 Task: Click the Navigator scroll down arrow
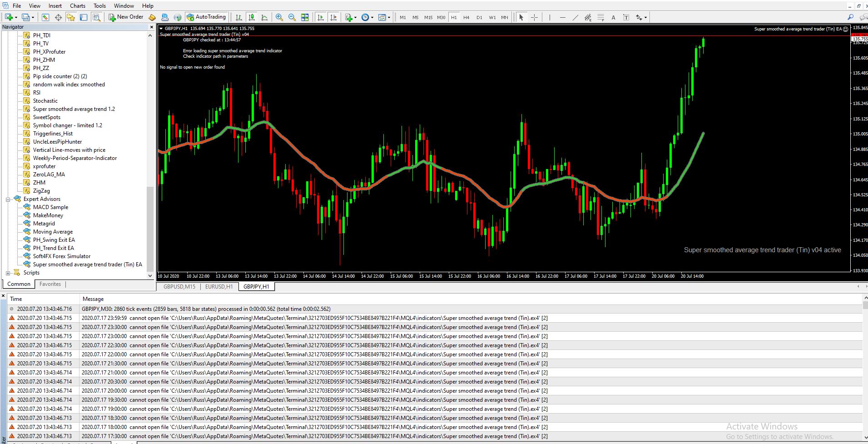[150, 275]
